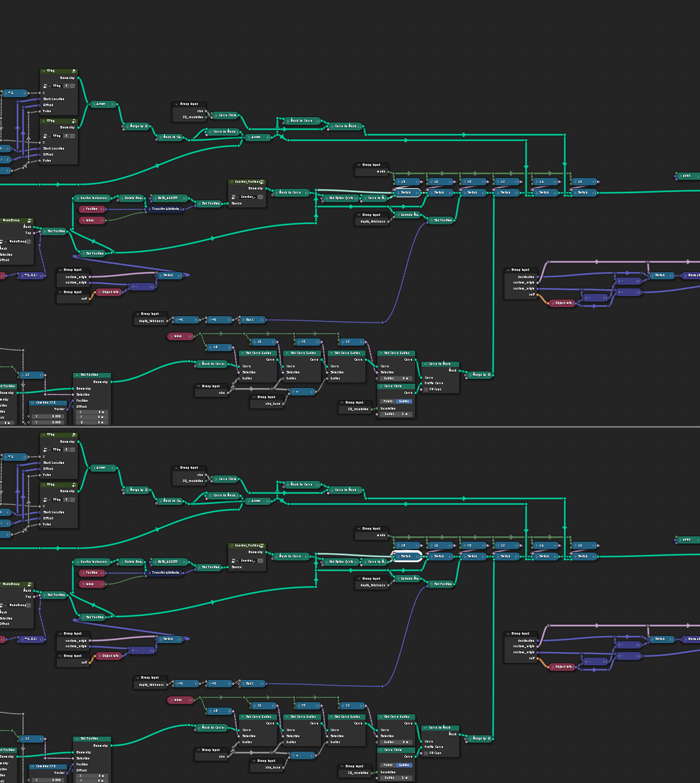Image resolution: width=700 pixels, height=783 pixels.
Task: Click node-group icon on lower graph's second Tiling header
Action: pyautogui.click(x=73, y=485)
